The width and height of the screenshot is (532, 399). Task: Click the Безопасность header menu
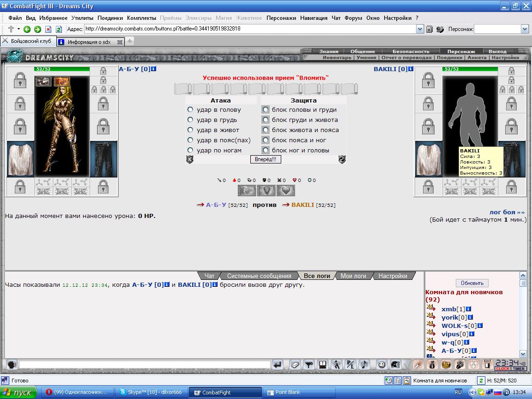[x=411, y=52]
